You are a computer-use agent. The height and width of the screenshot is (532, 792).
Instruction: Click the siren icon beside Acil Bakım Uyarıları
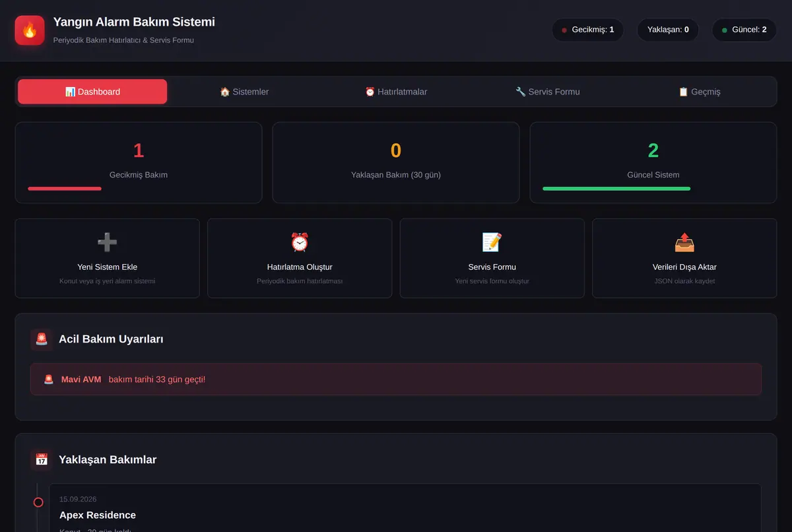click(42, 339)
